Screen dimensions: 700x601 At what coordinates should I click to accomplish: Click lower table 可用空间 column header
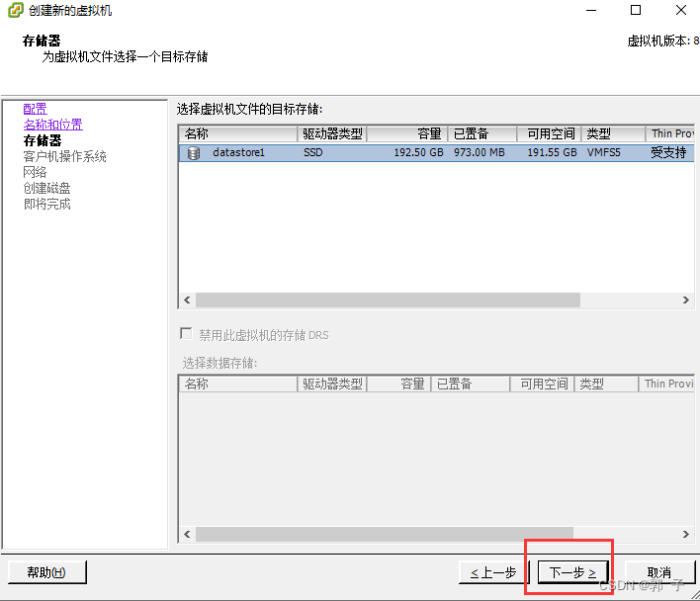(x=542, y=384)
